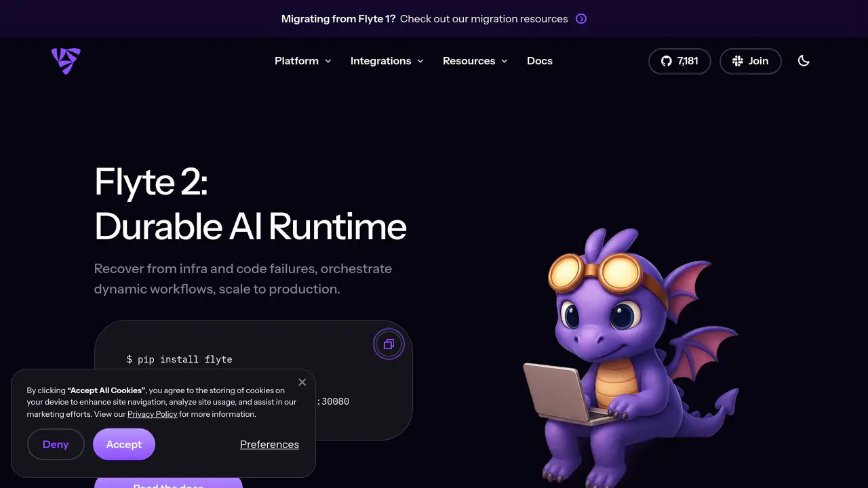Close the cookie consent banner

click(x=302, y=382)
